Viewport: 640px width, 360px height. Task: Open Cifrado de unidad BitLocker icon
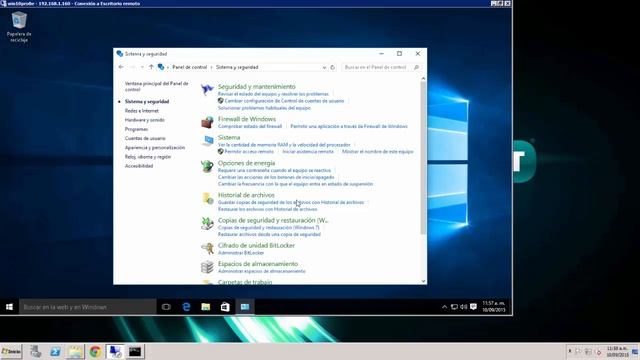tap(207, 248)
